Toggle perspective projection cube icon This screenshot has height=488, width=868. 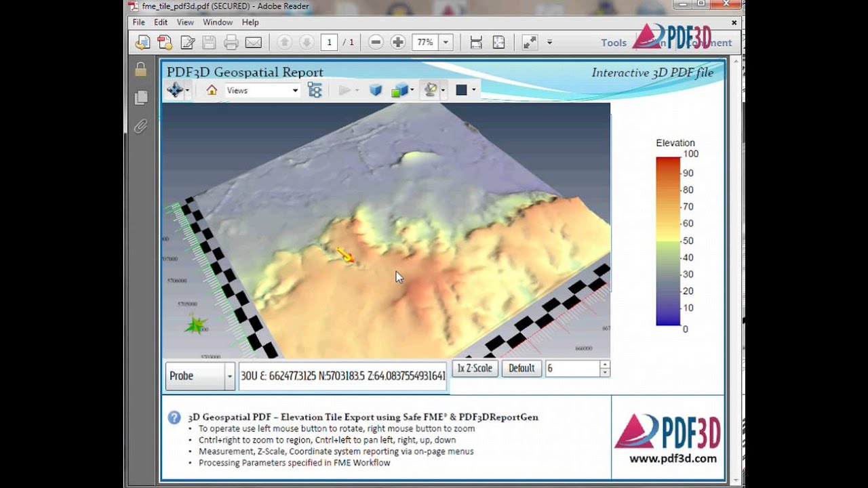(x=375, y=90)
